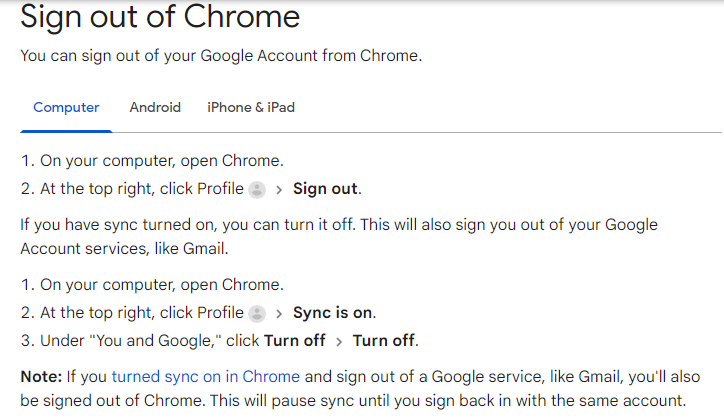This screenshot has width=724, height=418.
Task: Click the Profile icon before Sync is on
Action: click(x=257, y=314)
